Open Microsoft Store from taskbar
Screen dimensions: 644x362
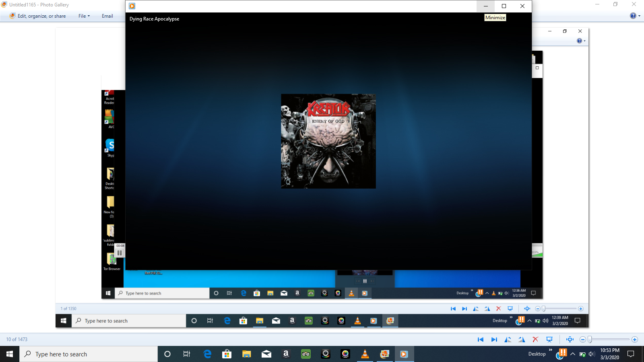[227, 354]
